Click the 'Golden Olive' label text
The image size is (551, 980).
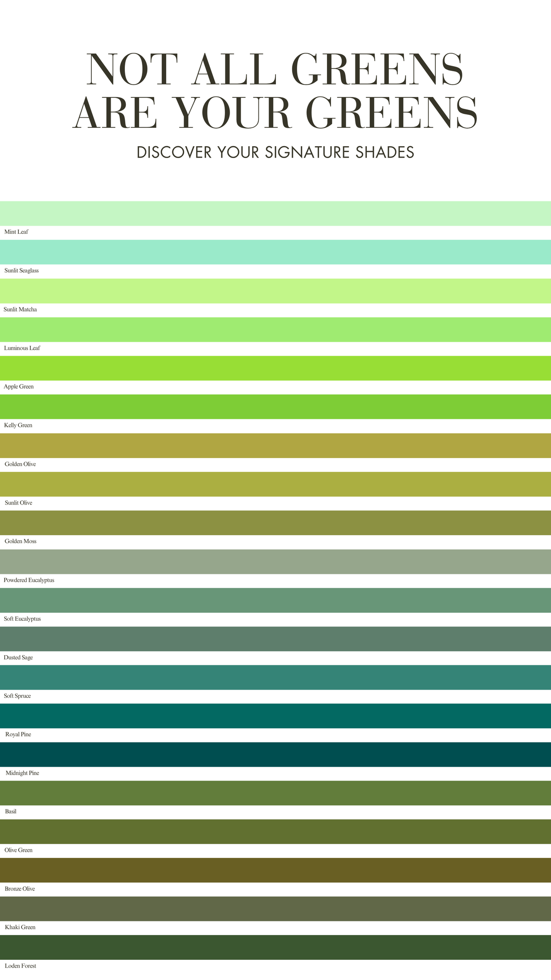(x=20, y=464)
